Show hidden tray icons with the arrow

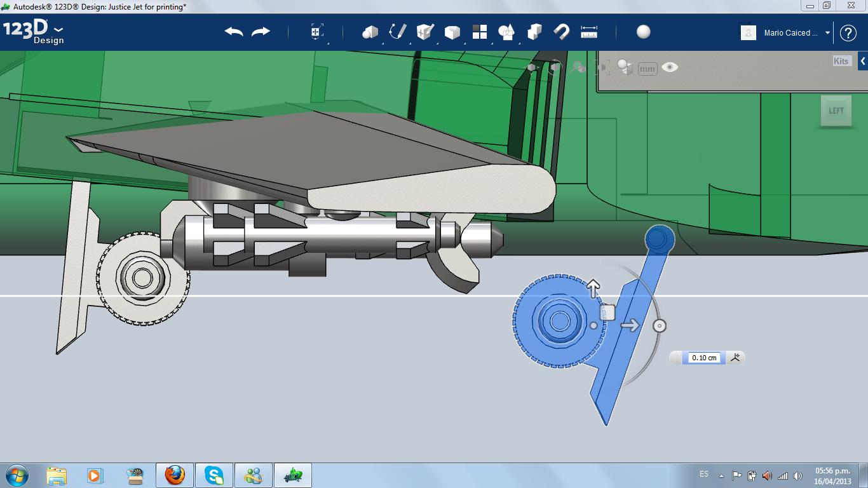pos(721,475)
